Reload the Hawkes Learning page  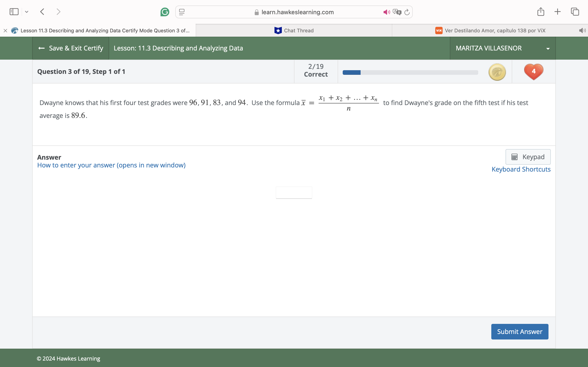pyautogui.click(x=407, y=12)
